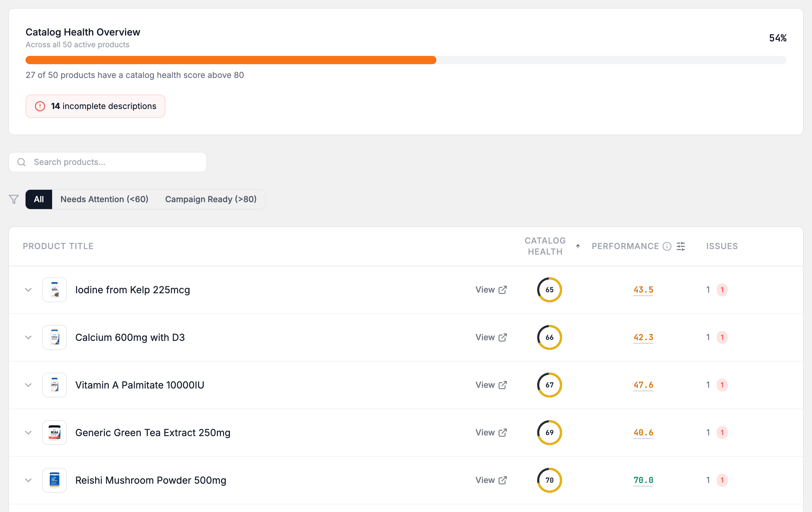The image size is (812, 512).
Task: Expand the Reishi Mushroom Powder row
Action: tap(29, 480)
